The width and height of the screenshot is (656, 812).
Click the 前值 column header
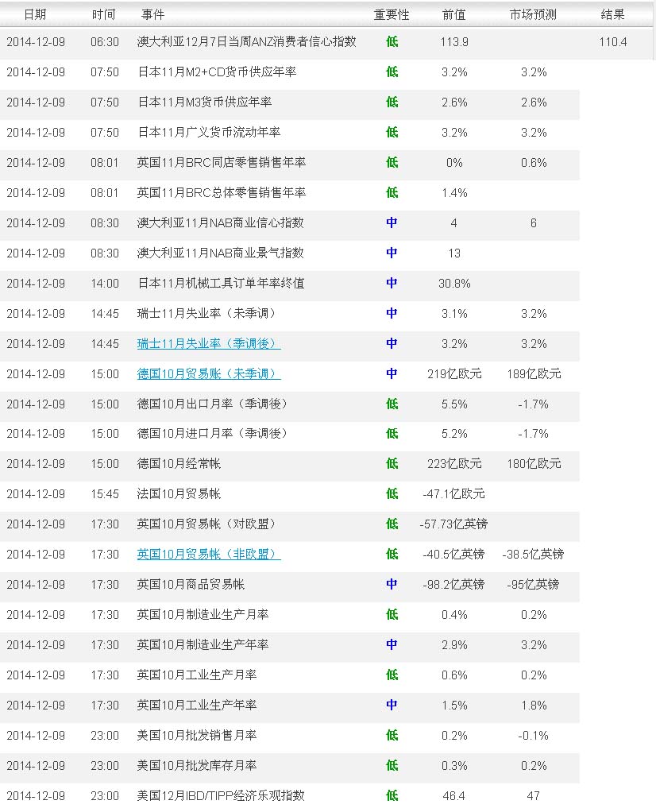click(x=454, y=14)
